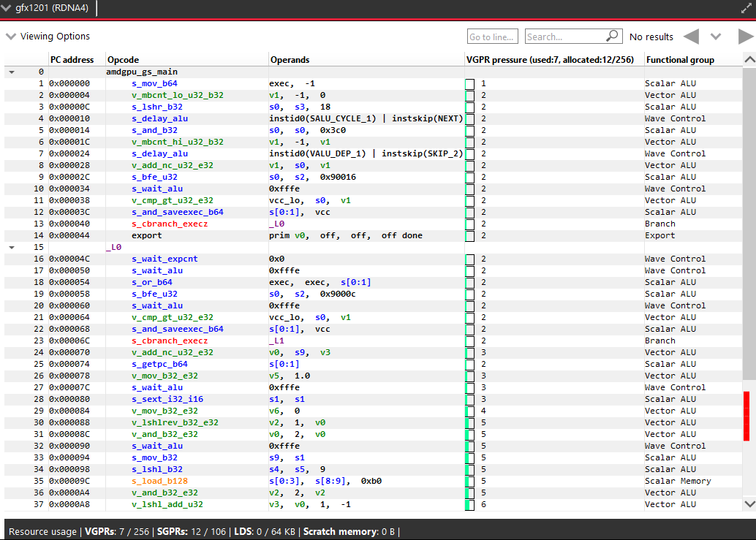Image resolution: width=756 pixels, height=540 pixels.
Task: Click the PC address column header
Action: tap(72, 60)
